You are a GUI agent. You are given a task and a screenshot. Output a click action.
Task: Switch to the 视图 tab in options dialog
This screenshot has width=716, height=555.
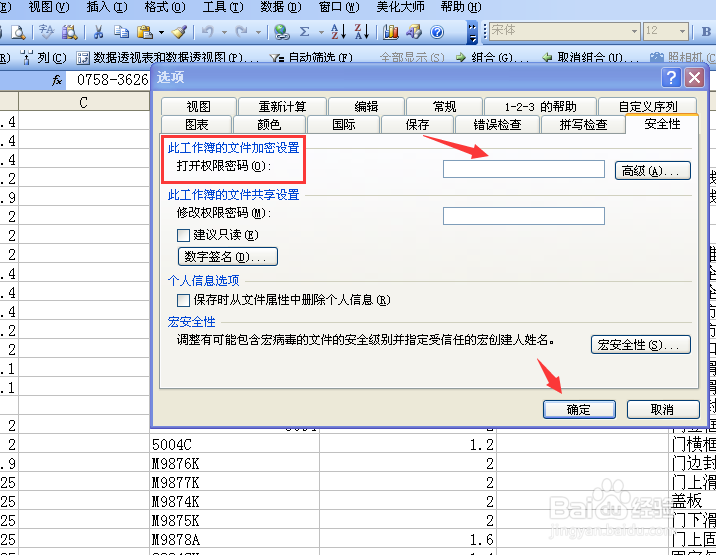(199, 106)
